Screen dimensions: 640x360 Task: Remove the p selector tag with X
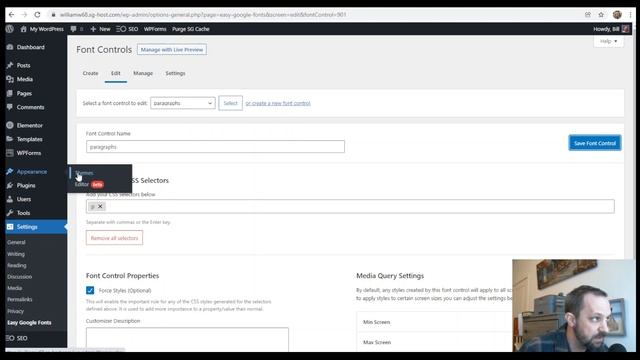click(x=100, y=207)
